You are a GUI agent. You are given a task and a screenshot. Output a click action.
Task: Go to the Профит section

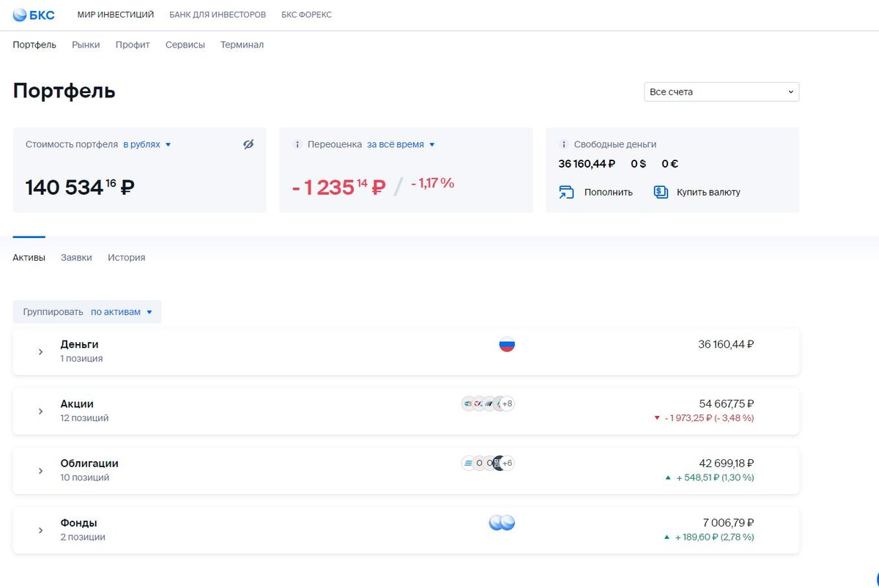[133, 45]
